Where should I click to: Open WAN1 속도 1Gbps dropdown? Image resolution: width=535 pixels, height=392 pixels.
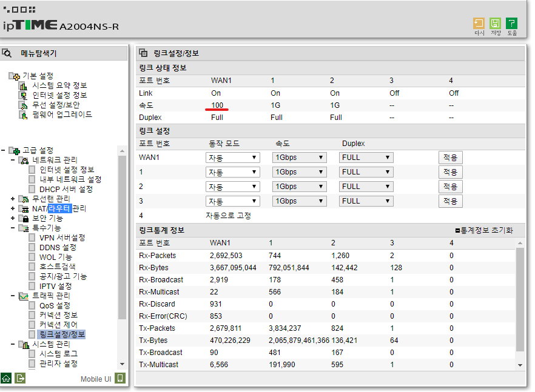[x=299, y=158]
